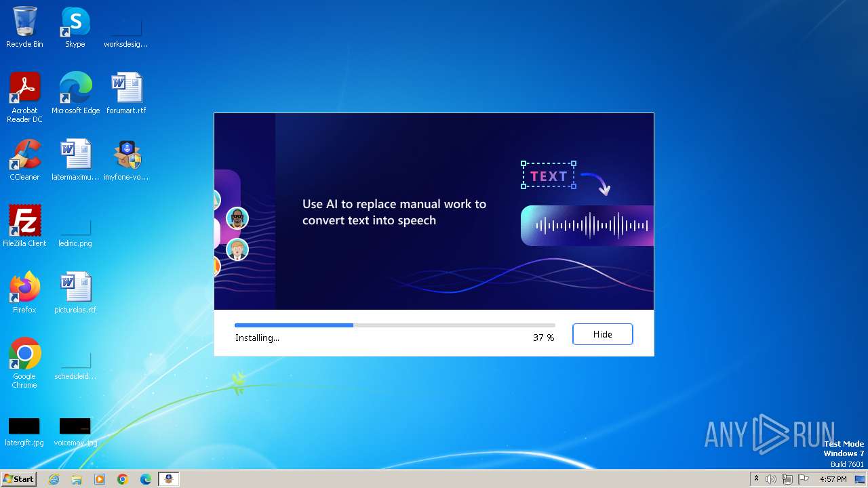868x488 pixels.
Task: Select the imyfone-vo... installer icon
Action: (126, 160)
